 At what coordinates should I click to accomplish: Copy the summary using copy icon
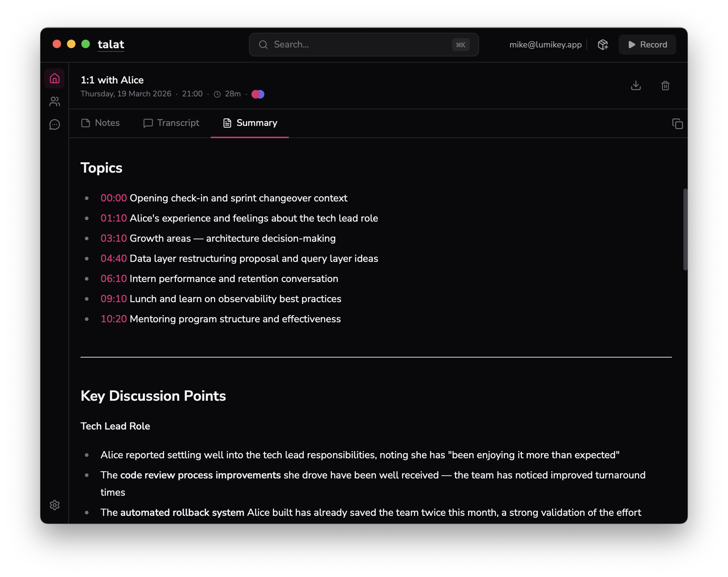pyautogui.click(x=678, y=124)
